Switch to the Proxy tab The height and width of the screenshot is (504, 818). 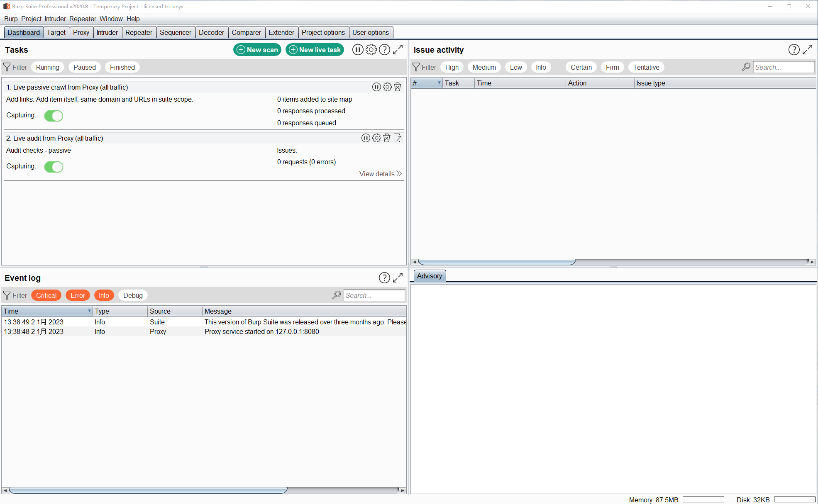[x=81, y=32]
